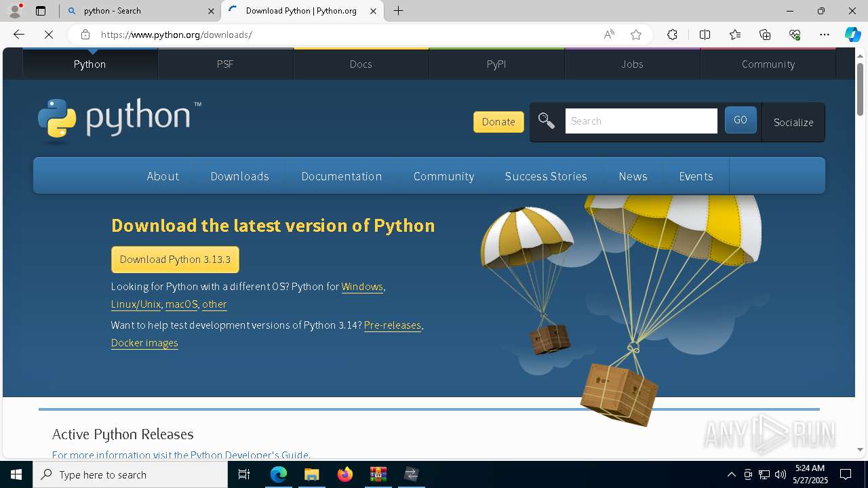Open WinRAR from taskbar
This screenshot has width=868, height=488.
(x=378, y=474)
